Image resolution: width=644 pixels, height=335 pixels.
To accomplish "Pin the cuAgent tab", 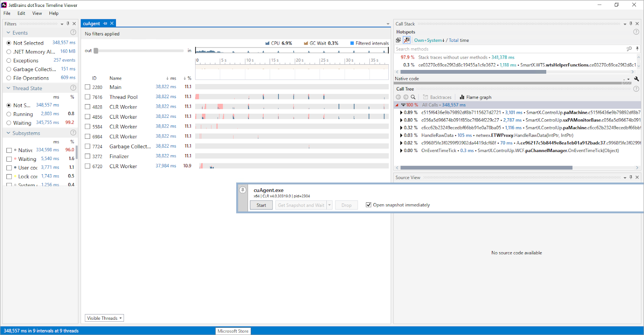I will coord(105,23).
